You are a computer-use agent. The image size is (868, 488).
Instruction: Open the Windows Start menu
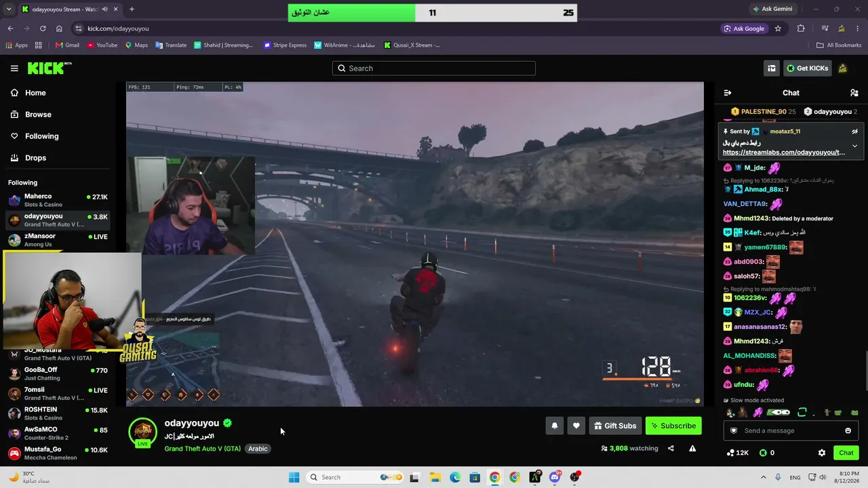coord(294,477)
